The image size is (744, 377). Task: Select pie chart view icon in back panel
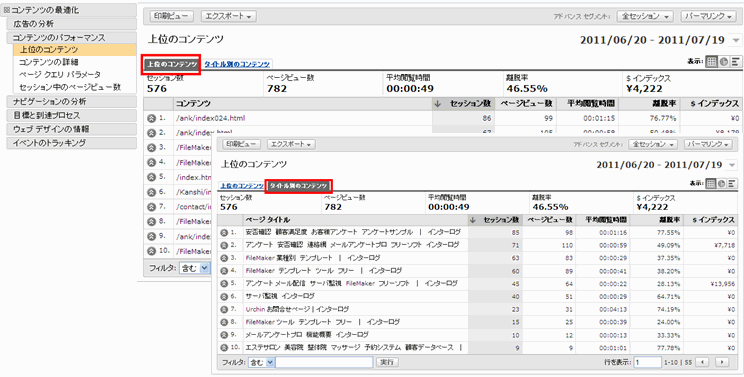pyautogui.click(x=724, y=62)
